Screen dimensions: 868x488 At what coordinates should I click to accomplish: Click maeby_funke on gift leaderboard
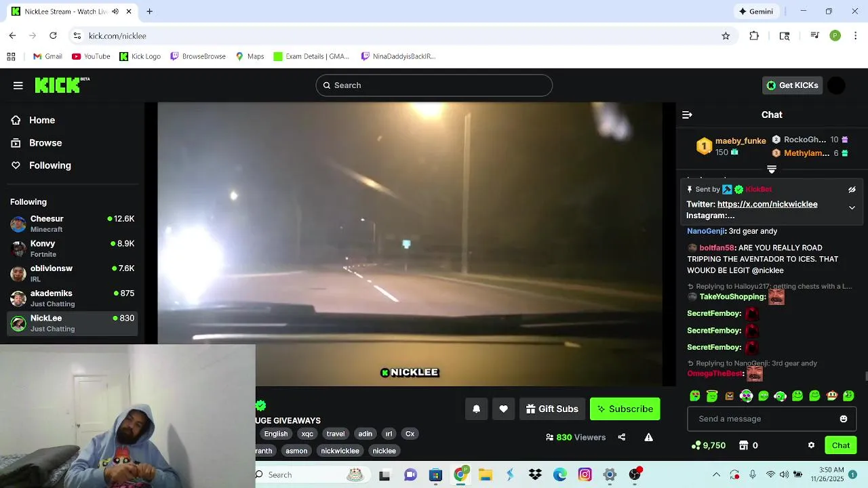[x=741, y=141]
